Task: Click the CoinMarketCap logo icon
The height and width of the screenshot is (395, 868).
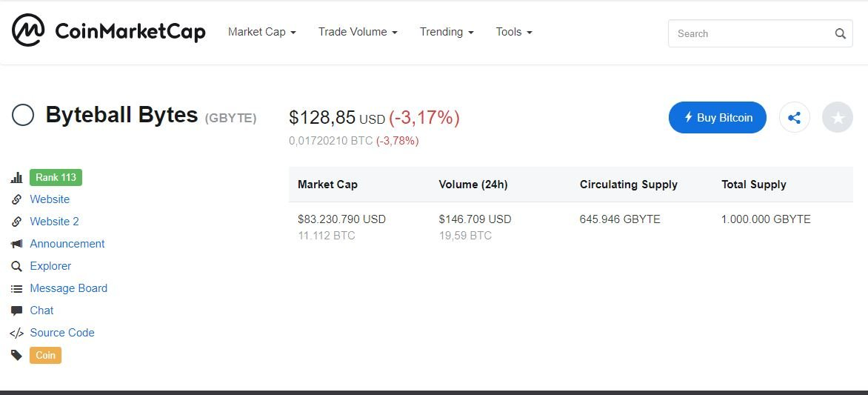Action: (x=28, y=31)
